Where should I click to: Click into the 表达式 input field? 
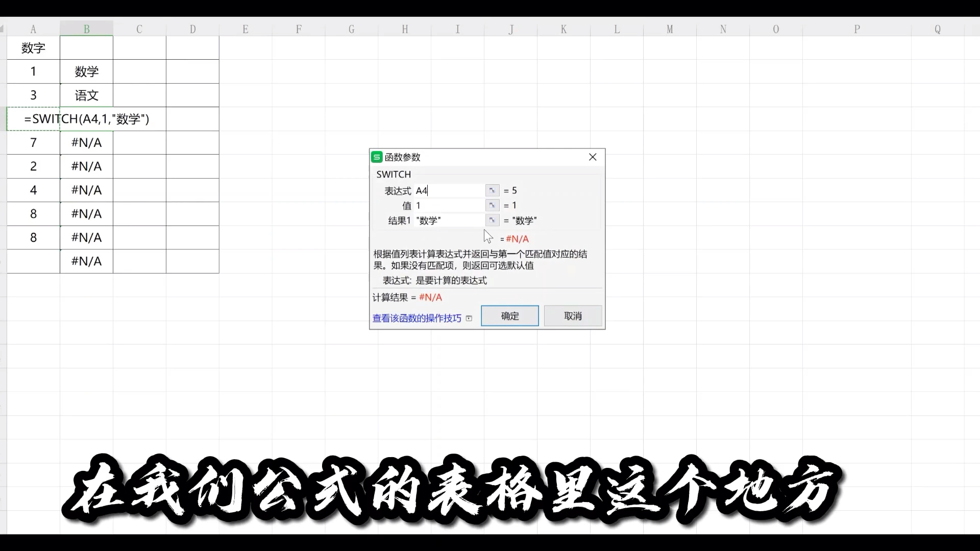(x=449, y=191)
